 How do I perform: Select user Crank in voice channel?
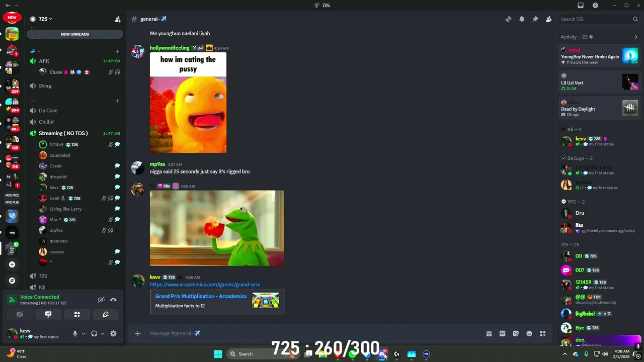pyautogui.click(x=79, y=166)
